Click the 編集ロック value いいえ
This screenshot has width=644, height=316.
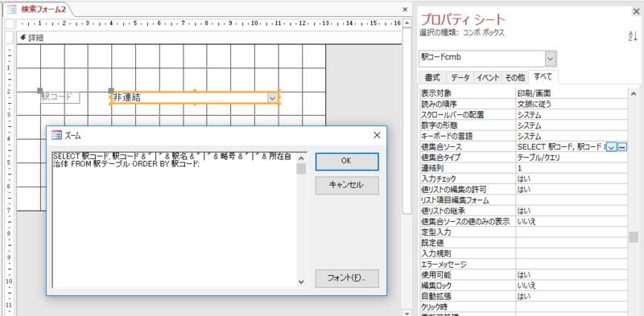pyautogui.click(x=572, y=285)
